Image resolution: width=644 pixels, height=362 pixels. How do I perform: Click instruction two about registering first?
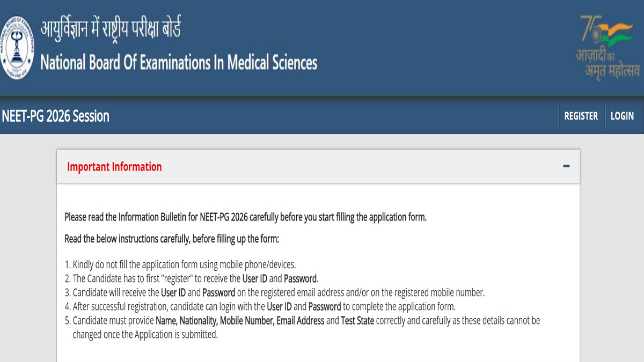pyautogui.click(x=192, y=278)
